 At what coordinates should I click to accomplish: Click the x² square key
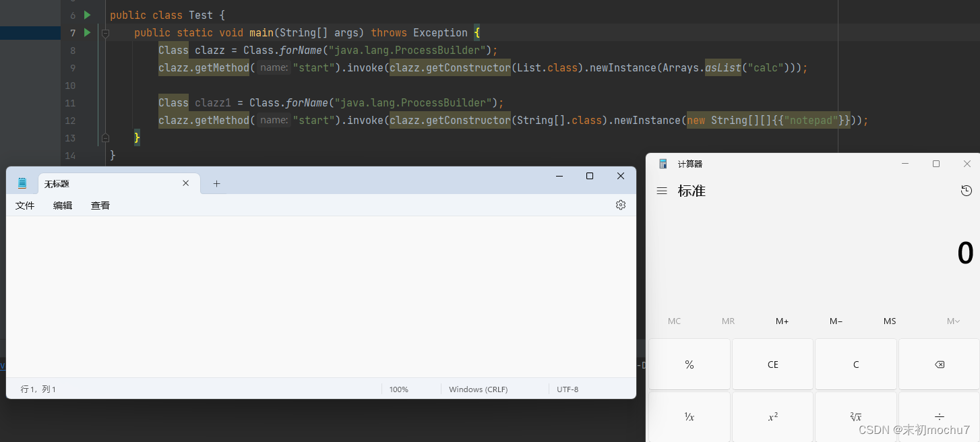(772, 417)
